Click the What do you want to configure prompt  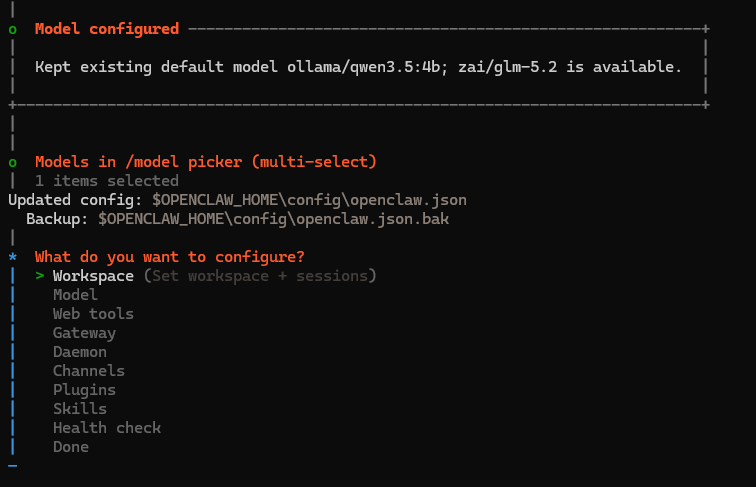pyautogui.click(x=170, y=257)
